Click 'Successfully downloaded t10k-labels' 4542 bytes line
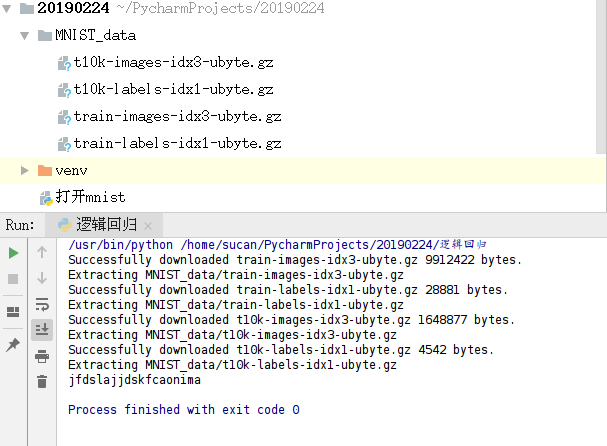Viewport: 607px width, 446px height. tap(281, 350)
